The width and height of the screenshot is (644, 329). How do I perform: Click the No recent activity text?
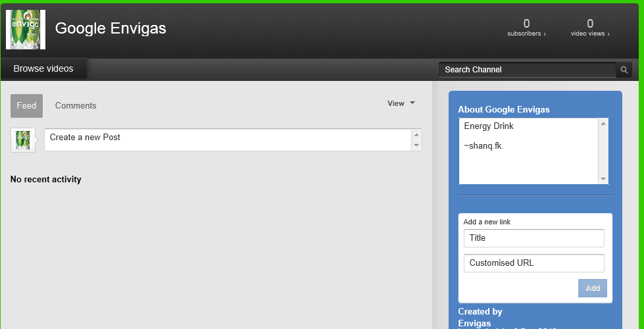tap(45, 180)
